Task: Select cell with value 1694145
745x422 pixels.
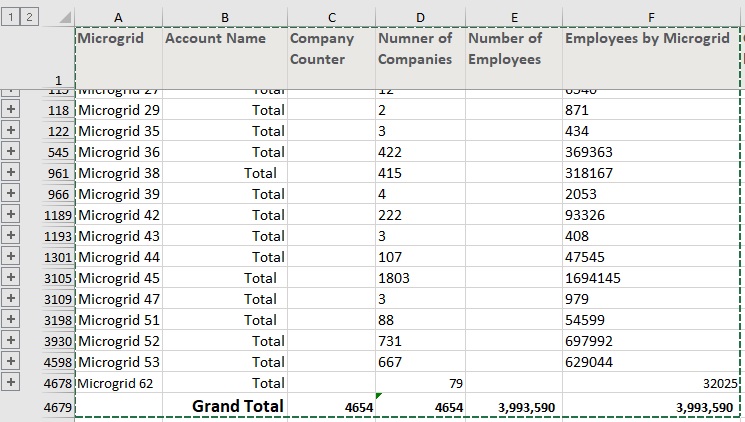Action: click(x=651, y=278)
